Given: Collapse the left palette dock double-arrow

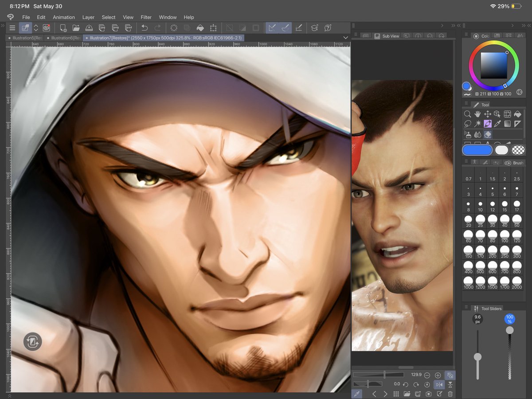Looking at the screenshot, I should click(x=3, y=26).
